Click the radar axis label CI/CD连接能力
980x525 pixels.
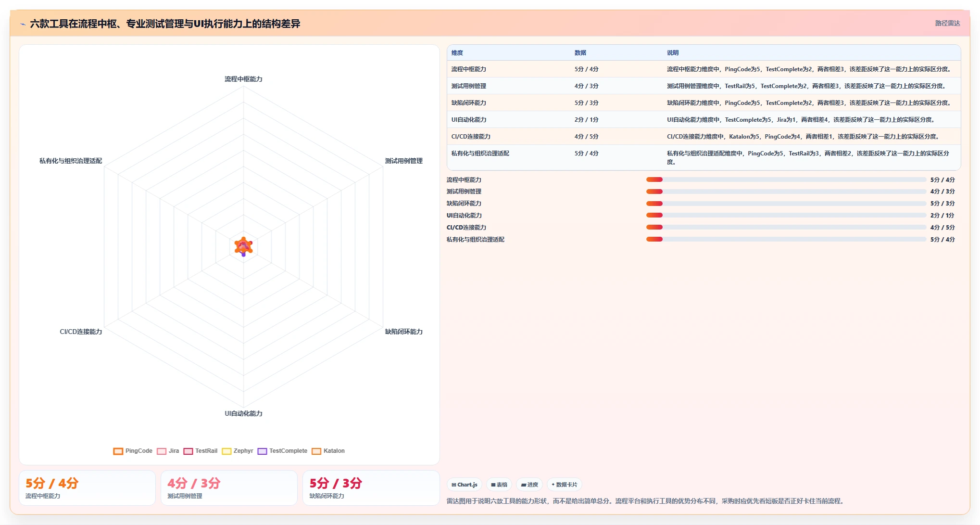(81, 332)
